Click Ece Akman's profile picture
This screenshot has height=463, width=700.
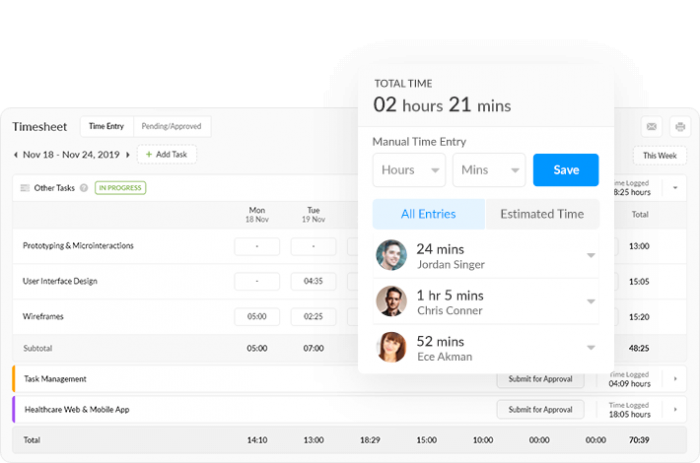(x=392, y=347)
